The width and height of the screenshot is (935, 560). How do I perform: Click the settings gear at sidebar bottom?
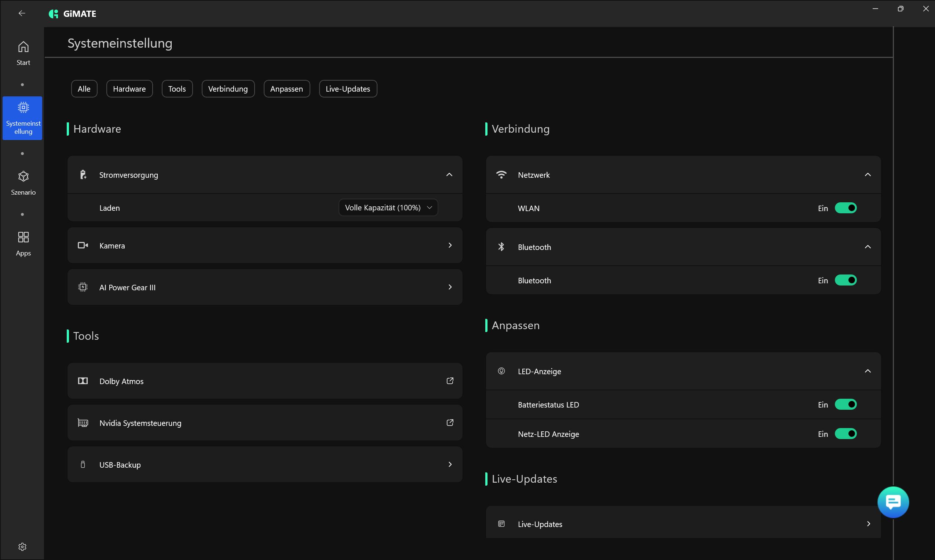click(22, 547)
